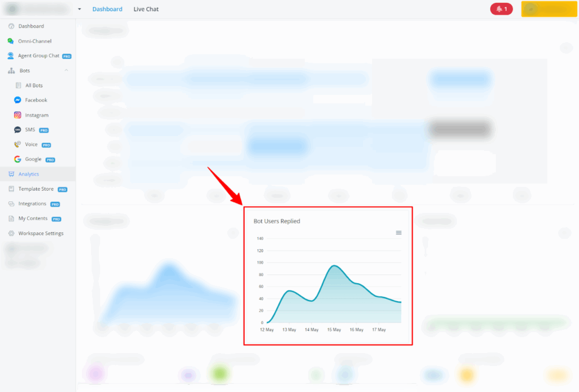This screenshot has width=579, height=392.
Task: Open the red notification bell badge
Action: coord(501,9)
